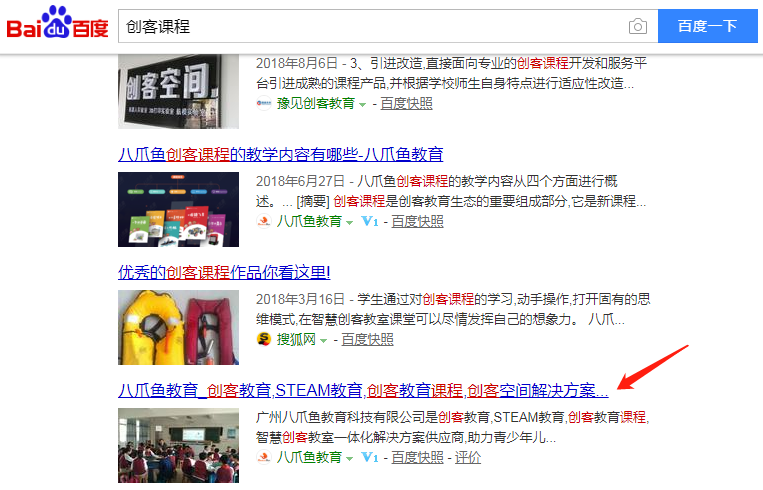
Task: Select snippet text dated 2018年6月27日
Action: 452,191
